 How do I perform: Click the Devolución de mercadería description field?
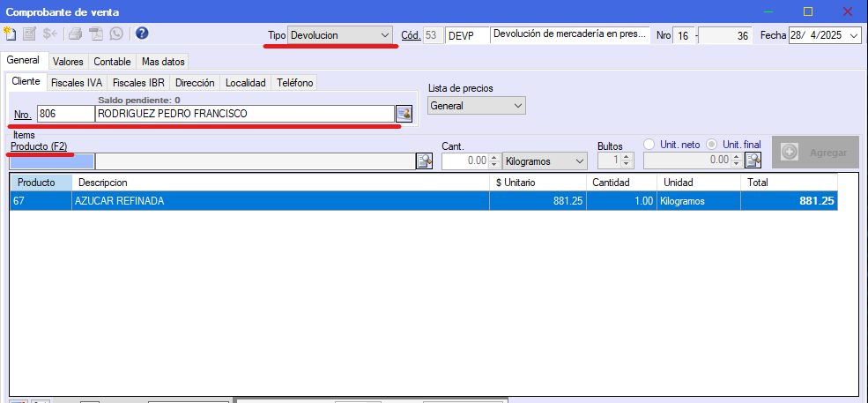[x=570, y=35]
